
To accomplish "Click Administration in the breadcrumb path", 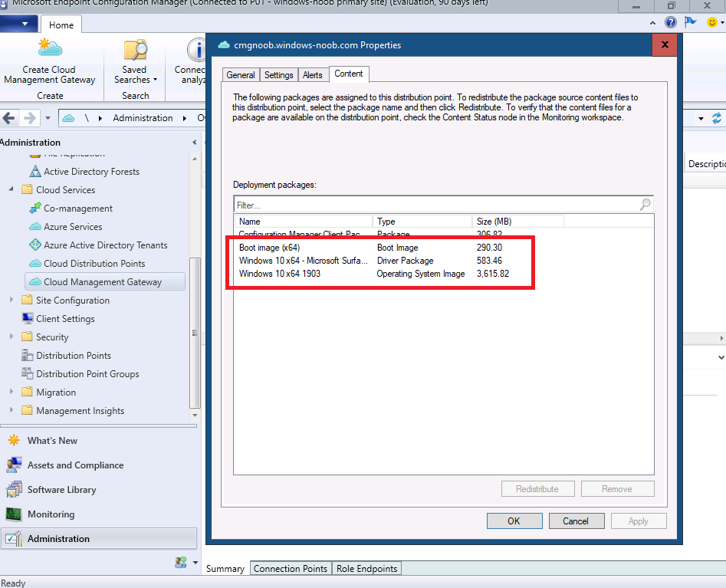I will [x=143, y=118].
